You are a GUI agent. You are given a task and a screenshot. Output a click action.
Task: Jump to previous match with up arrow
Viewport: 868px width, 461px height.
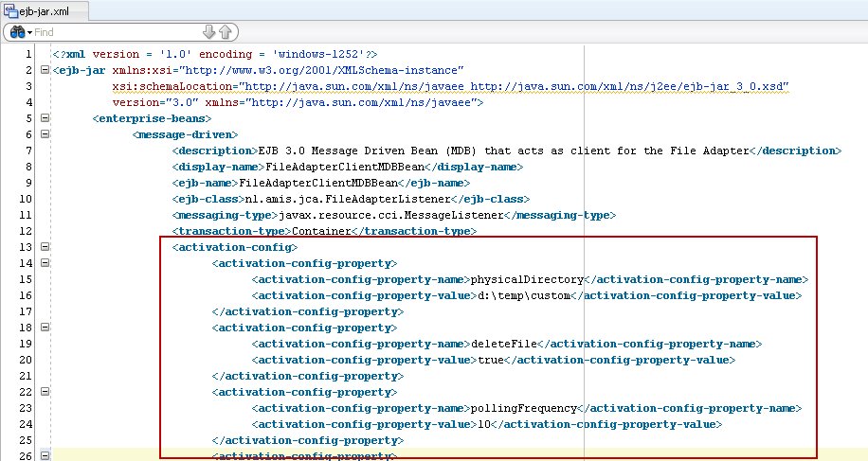tap(226, 32)
